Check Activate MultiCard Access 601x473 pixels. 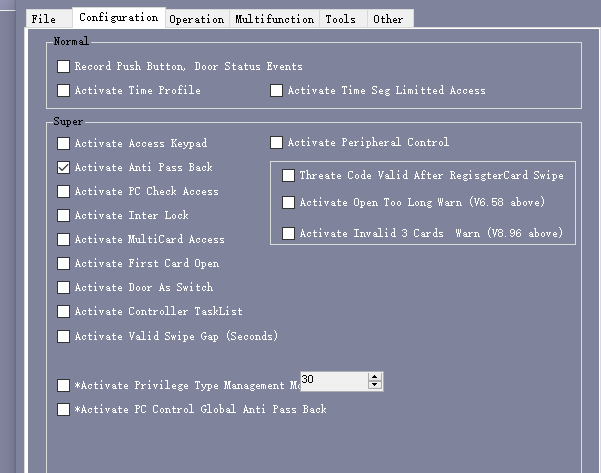click(63, 240)
